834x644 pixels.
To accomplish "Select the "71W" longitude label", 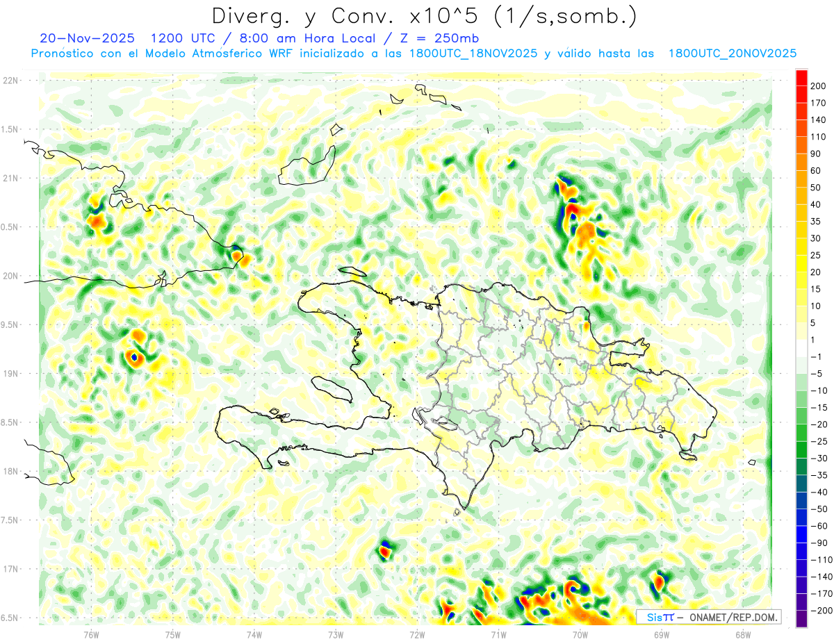I will tap(498, 634).
